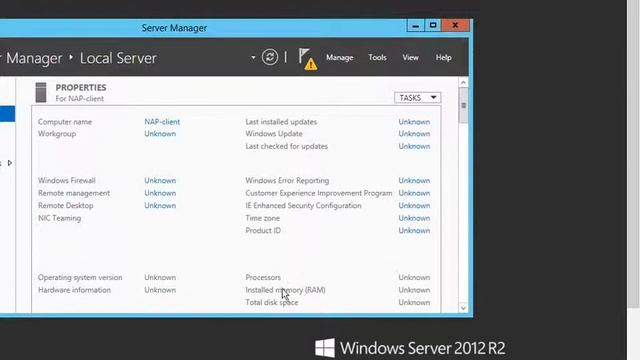This screenshot has height=360, width=640.
Task: Click the Total disk space Unknown value
Action: (414, 302)
